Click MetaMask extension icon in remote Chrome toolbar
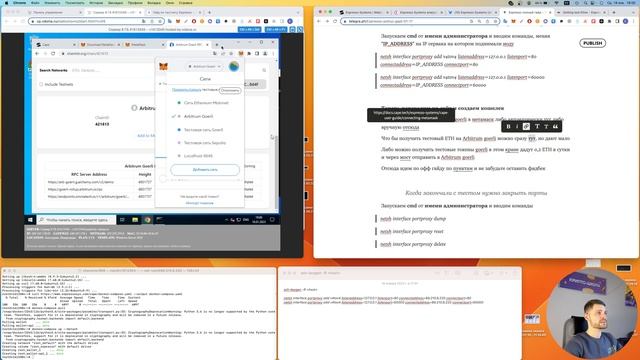 coord(241,53)
